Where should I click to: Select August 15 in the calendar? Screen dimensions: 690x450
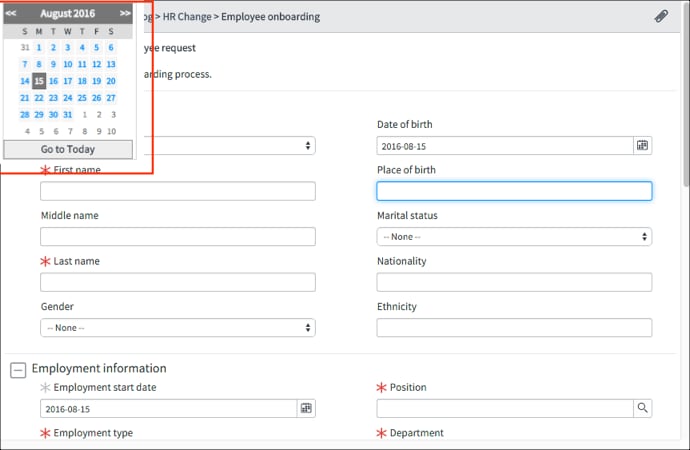(x=39, y=81)
